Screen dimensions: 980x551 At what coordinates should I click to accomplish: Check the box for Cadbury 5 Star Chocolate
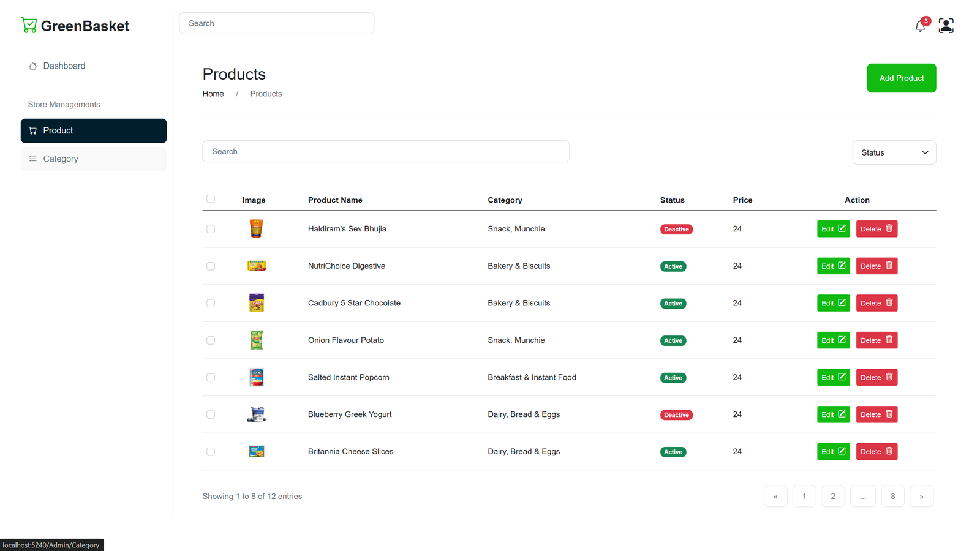(211, 303)
